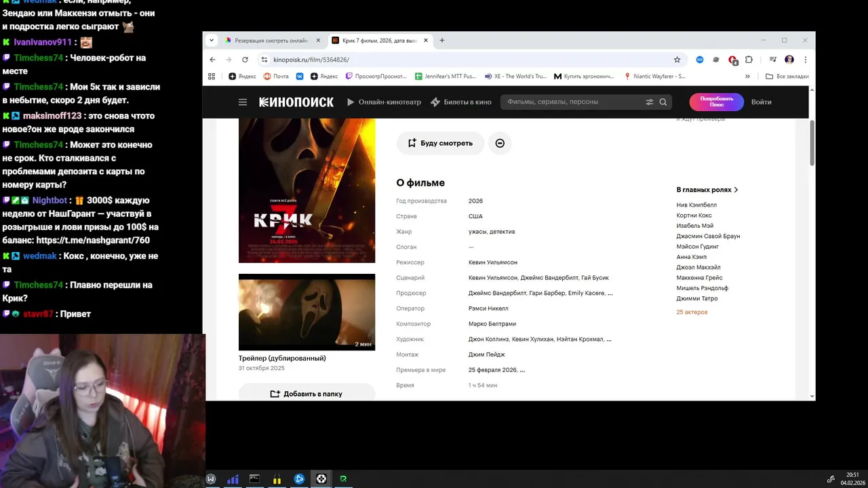868x488 pixels.
Task: Expand В главных ролях chevron
Action: 736,190
